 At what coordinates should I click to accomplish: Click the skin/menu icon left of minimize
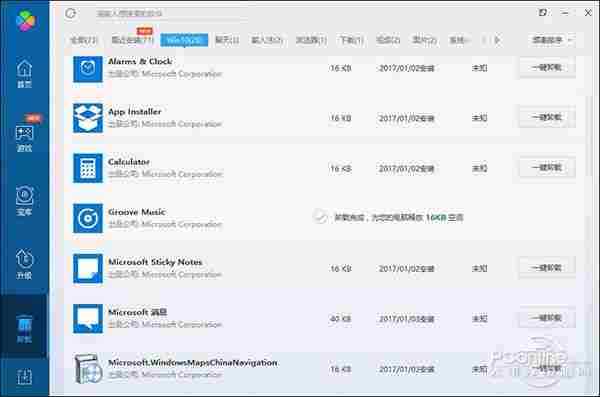[x=542, y=13]
